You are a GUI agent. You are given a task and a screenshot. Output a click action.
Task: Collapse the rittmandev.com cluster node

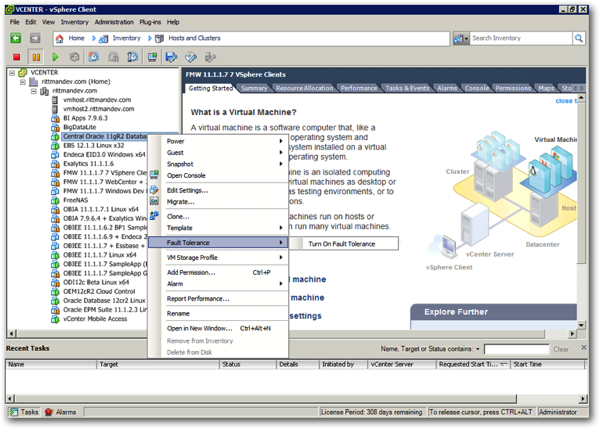click(34, 91)
